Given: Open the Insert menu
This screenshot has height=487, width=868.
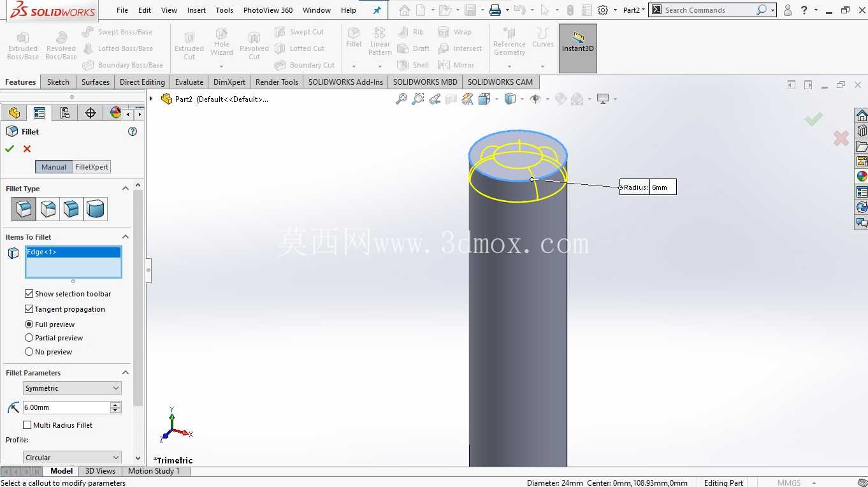Looking at the screenshot, I should tap(196, 10).
